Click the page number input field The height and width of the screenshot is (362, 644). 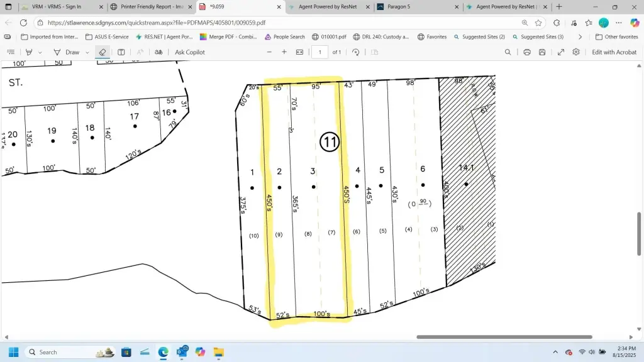319,52
